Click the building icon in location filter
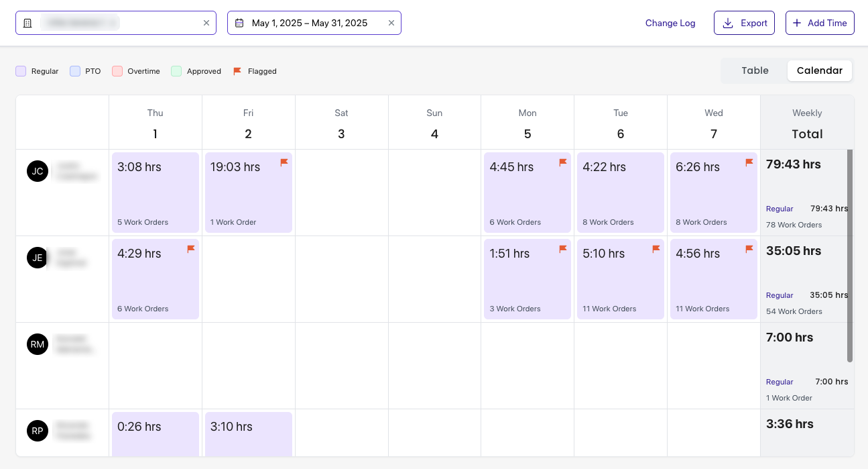The image size is (868, 469). [27, 23]
